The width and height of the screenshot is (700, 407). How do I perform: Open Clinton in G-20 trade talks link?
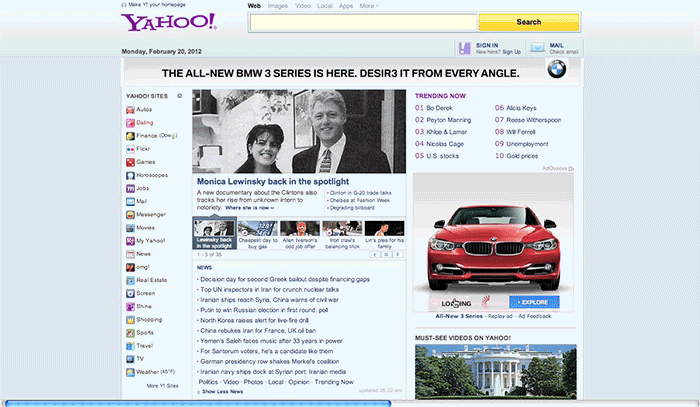(360, 193)
